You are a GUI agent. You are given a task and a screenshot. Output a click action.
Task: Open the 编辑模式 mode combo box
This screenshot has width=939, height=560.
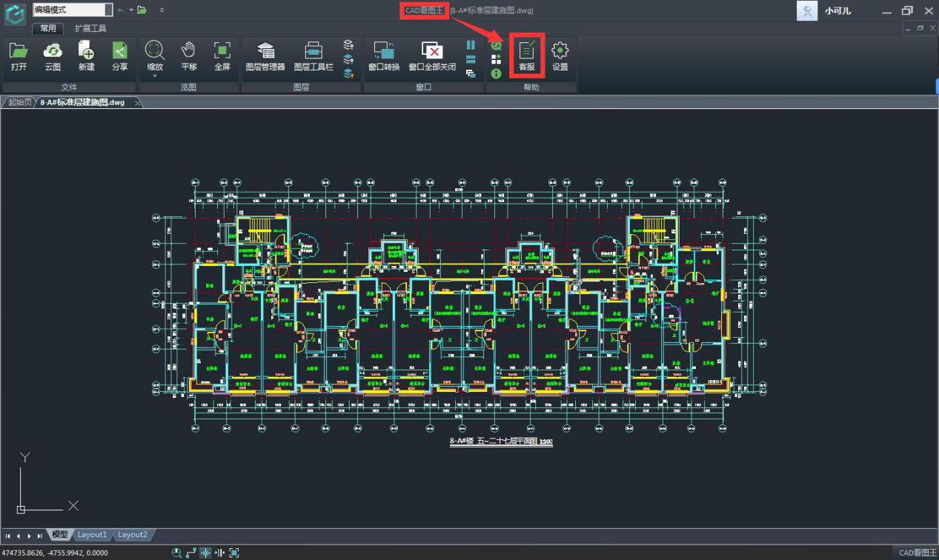coord(108,10)
